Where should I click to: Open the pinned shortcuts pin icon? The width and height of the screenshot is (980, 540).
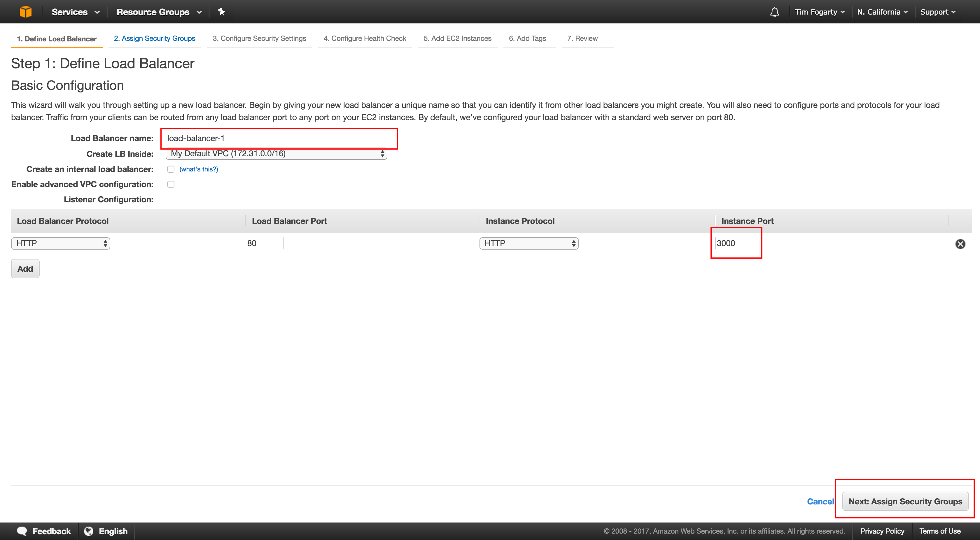point(221,11)
